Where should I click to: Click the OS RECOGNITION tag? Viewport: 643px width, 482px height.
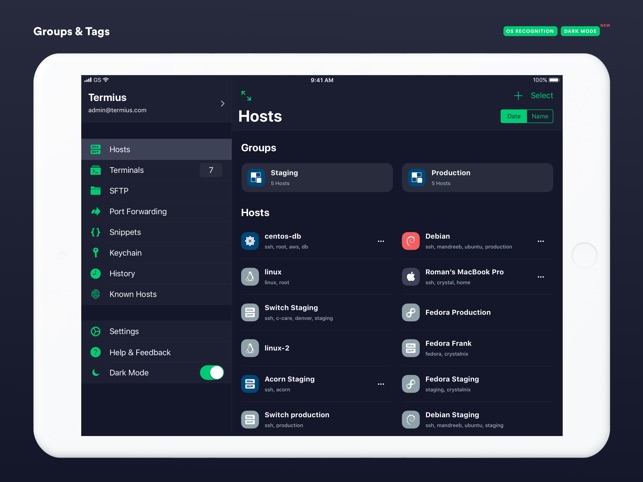(x=530, y=31)
